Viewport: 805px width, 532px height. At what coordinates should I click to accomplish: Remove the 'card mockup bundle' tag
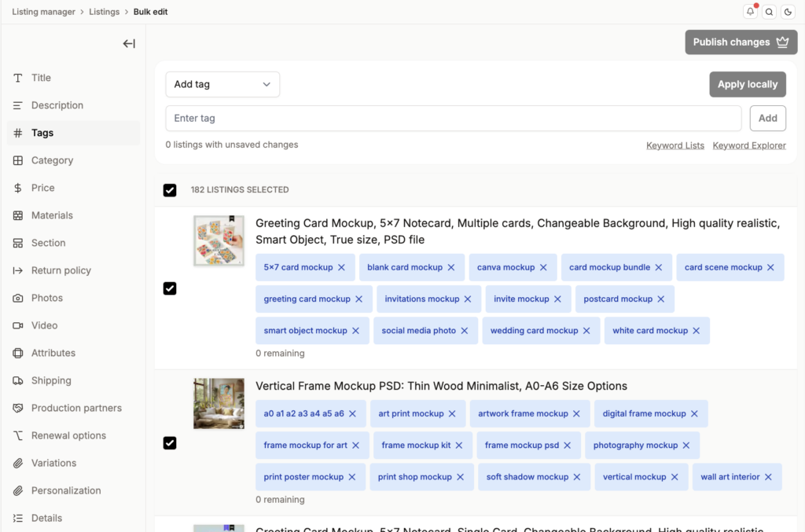click(659, 267)
